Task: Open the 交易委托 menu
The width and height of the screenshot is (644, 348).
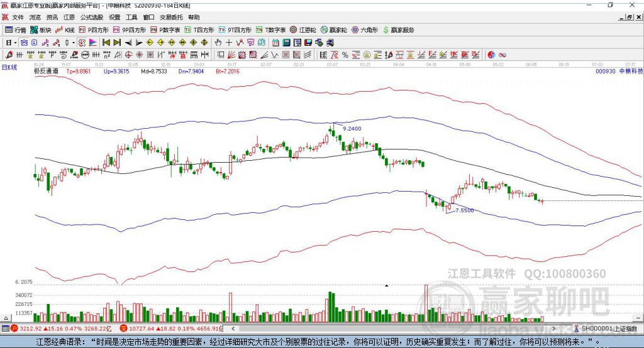Action: click(x=171, y=17)
